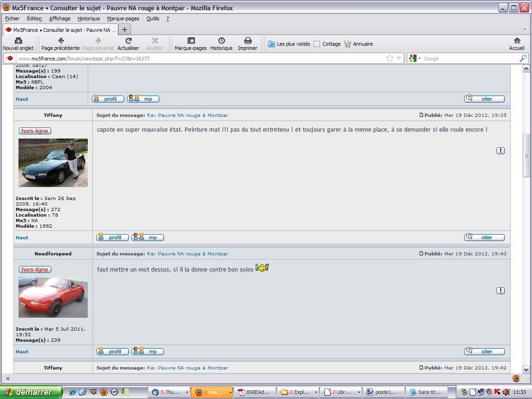The image size is (532, 399).
Task: View Tiffany's profil button
Action: point(112,237)
